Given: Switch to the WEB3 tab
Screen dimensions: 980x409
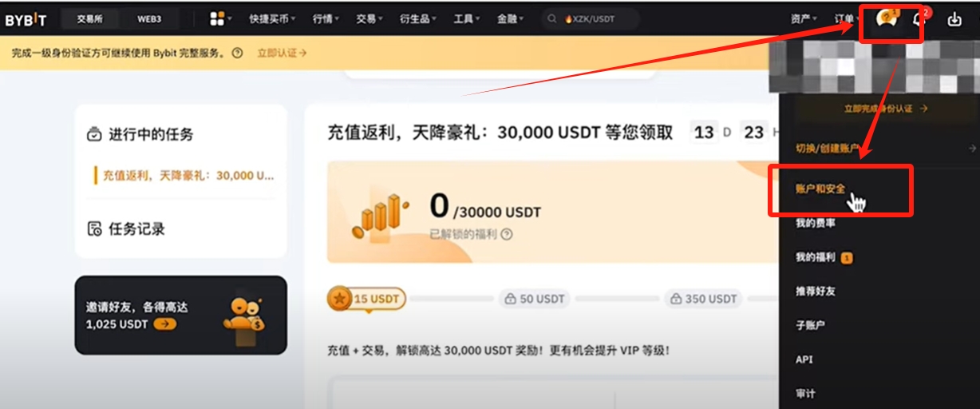Looking at the screenshot, I should [x=150, y=18].
